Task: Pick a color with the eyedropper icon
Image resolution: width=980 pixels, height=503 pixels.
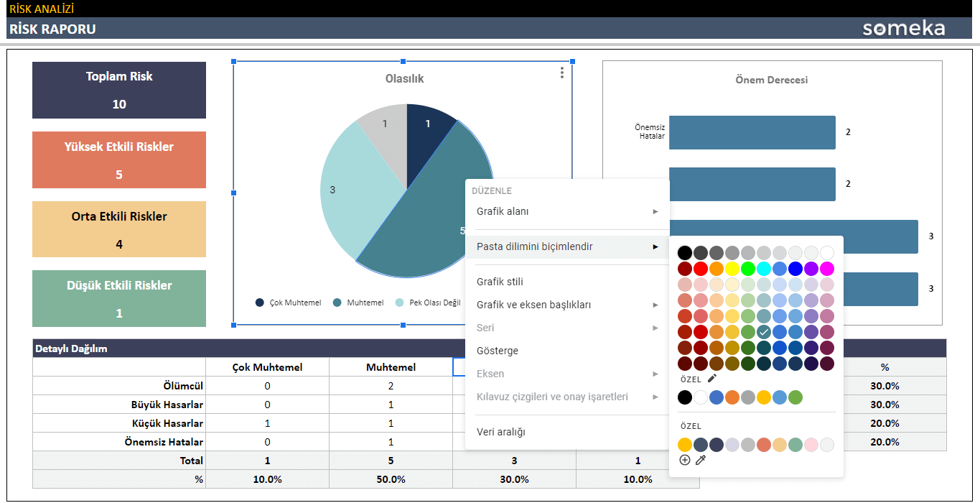Action: (701, 460)
